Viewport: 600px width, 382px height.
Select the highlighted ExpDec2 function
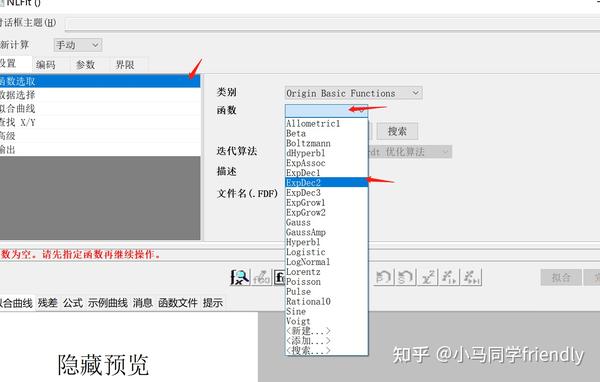tap(326, 183)
